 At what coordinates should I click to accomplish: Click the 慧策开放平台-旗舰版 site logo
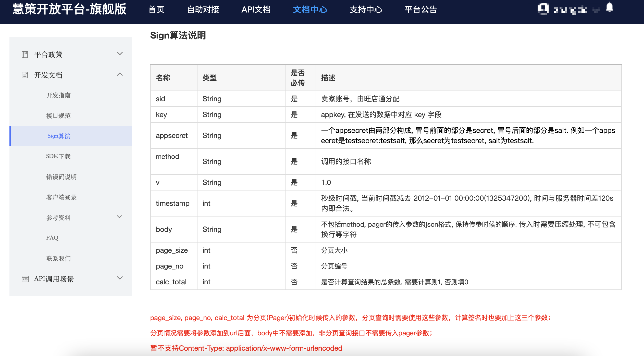pos(69,9)
